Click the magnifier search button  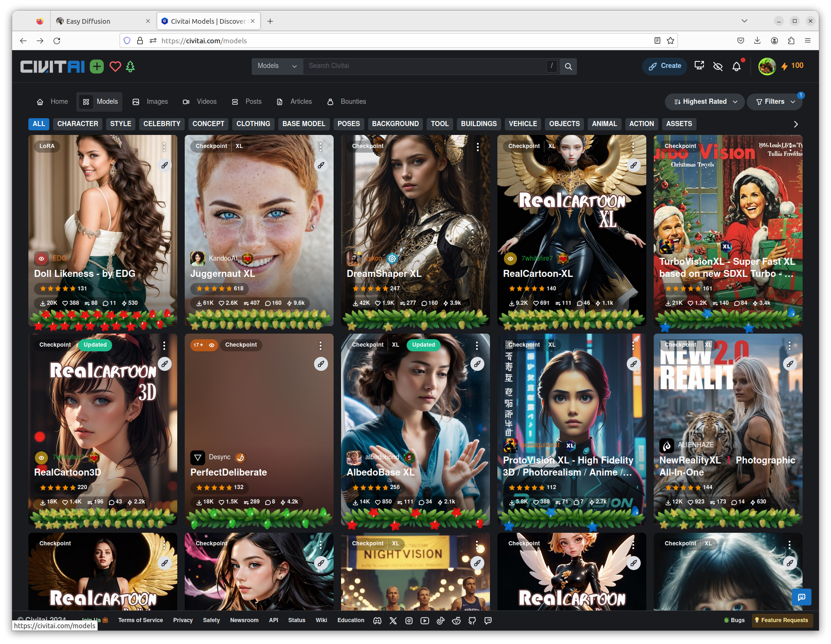[x=568, y=66]
